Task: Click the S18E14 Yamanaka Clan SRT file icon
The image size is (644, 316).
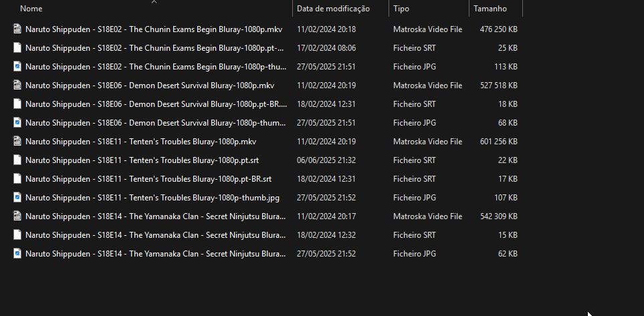Action: [x=17, y=234]
